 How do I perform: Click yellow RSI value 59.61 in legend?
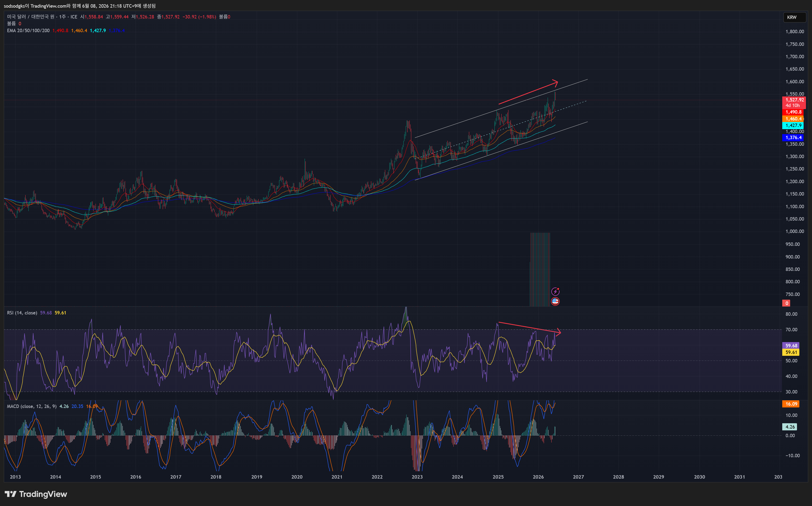[x=60, y=313]
